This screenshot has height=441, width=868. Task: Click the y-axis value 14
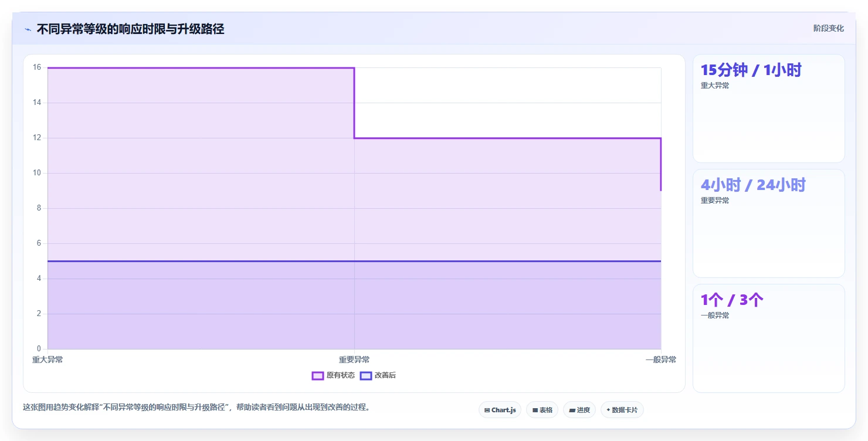(37, 103)
